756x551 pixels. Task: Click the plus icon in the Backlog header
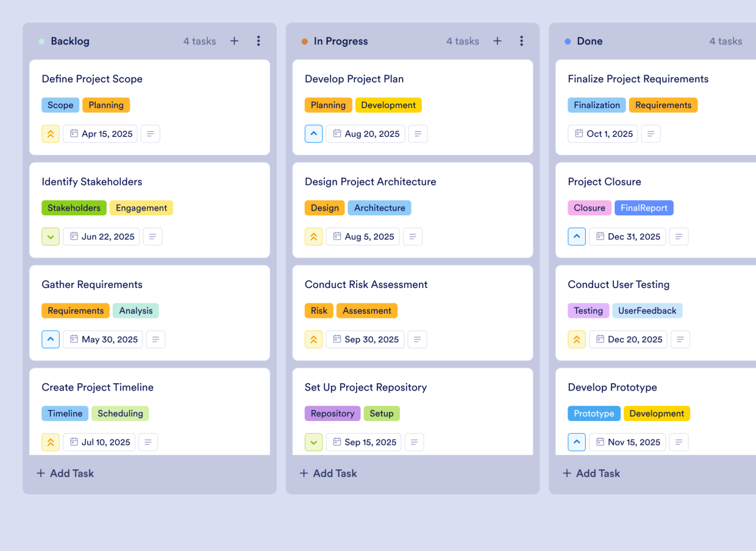pyautogui.click(x=234, y=41)
